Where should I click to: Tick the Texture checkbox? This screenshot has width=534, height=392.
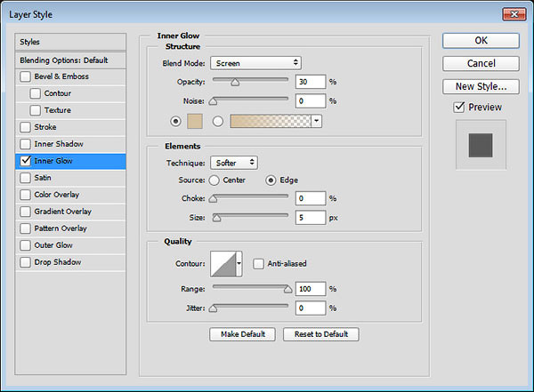pos(35,110)
